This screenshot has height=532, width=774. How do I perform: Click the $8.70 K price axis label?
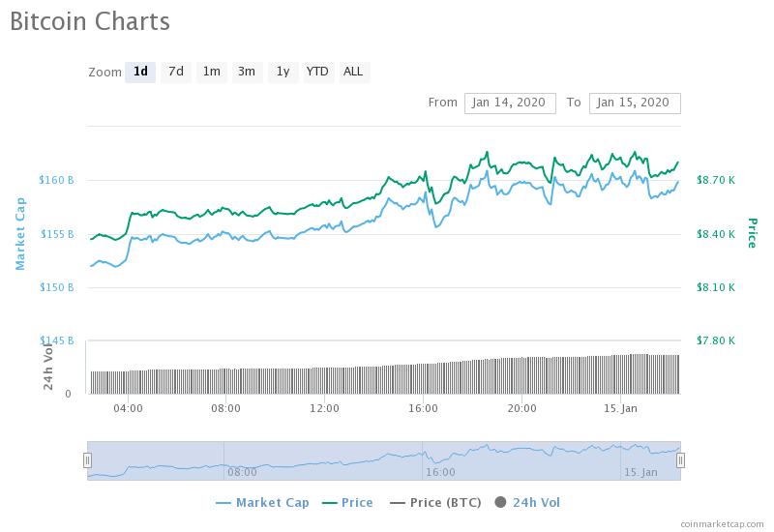point(716,180)
